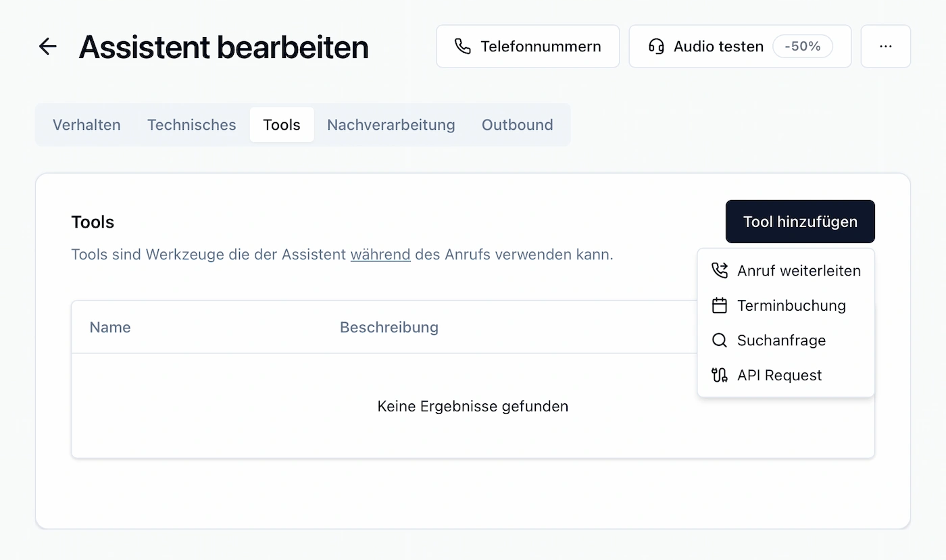Select the Outbound tab
946x560 pixels.
pos(517,124)
